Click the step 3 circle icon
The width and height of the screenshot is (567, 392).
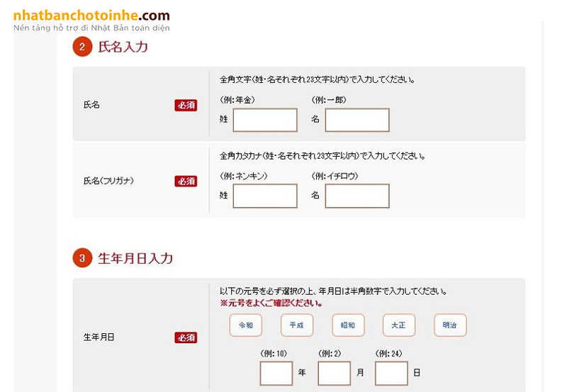click(x=82, y=259)
